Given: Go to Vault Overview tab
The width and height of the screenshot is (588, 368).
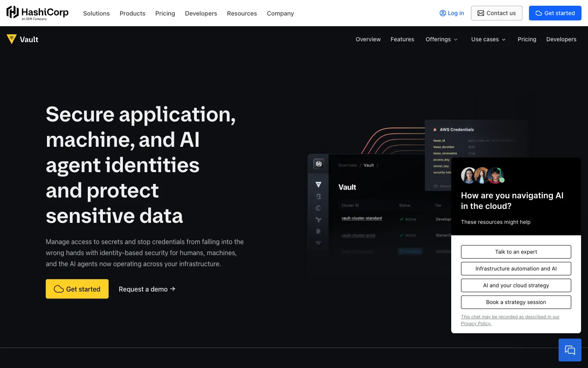Looking at the screenshot, I should click(368, 39).
